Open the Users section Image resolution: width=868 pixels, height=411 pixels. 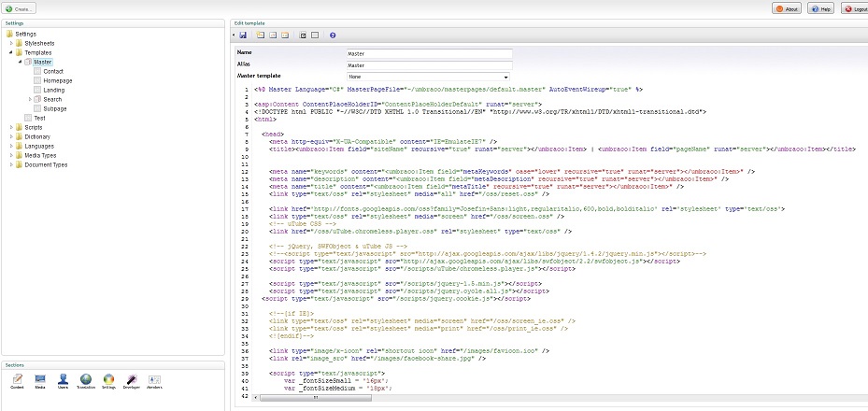point(63,379)
